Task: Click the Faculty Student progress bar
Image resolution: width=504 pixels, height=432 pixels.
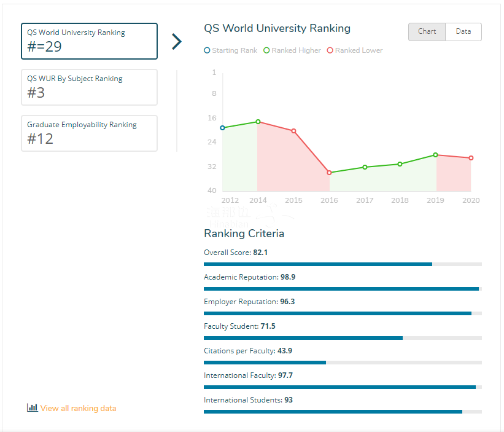Action: click(x=343, y=338)
